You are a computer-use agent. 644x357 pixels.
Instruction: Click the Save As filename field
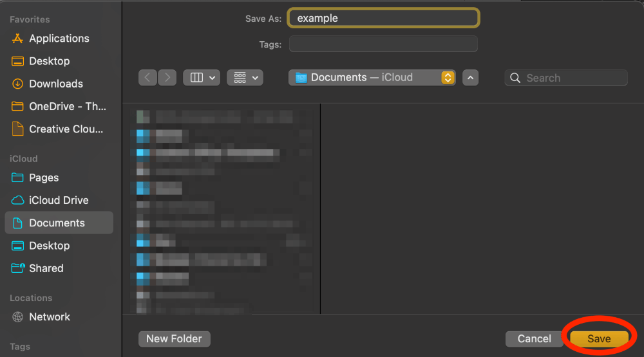pos(384,18)
